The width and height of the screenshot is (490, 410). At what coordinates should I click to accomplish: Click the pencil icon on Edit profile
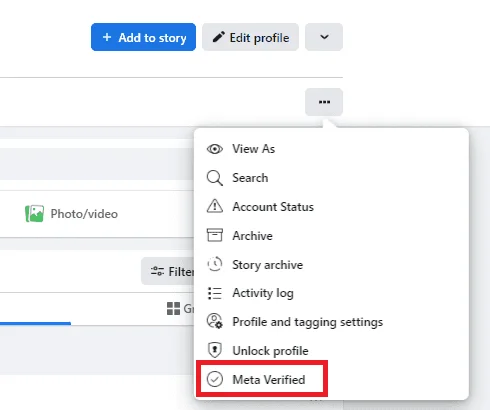pos(219,37)
